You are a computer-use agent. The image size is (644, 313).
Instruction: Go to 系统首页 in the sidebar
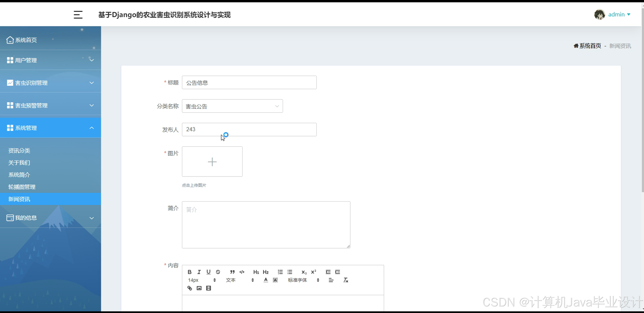point(51,40)
